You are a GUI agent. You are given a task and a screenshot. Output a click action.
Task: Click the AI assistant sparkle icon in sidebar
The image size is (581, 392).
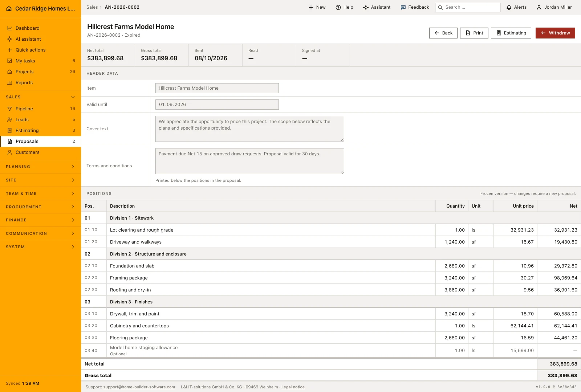tap(10, 39)
